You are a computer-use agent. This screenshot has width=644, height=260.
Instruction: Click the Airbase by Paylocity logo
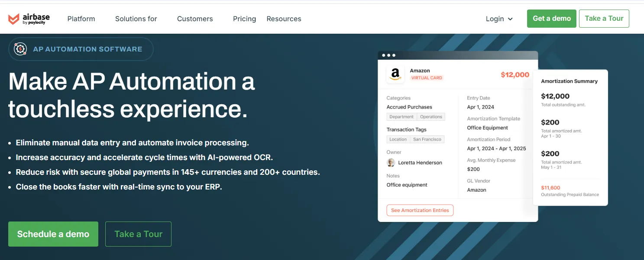pos(29,19)
